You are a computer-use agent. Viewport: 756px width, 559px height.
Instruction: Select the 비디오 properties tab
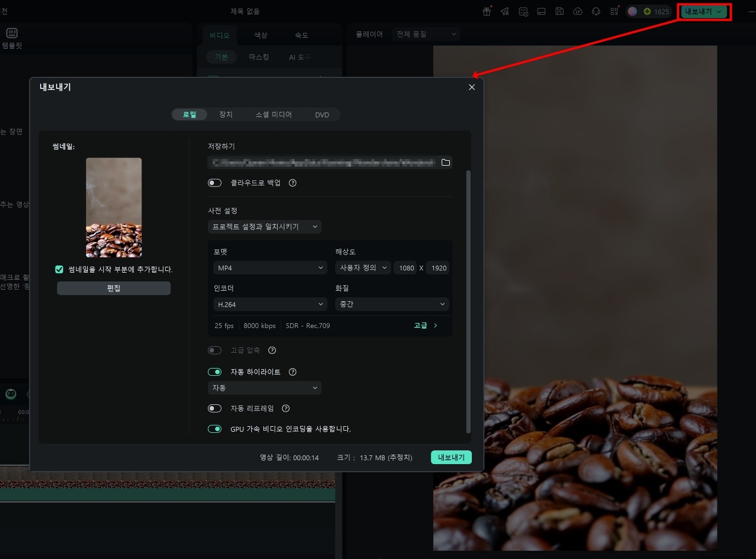point(219,35)
